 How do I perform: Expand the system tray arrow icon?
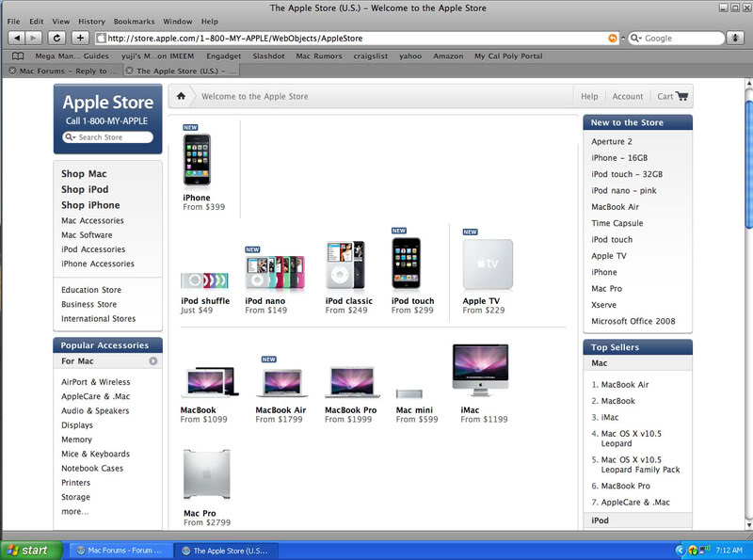point(680,551)
